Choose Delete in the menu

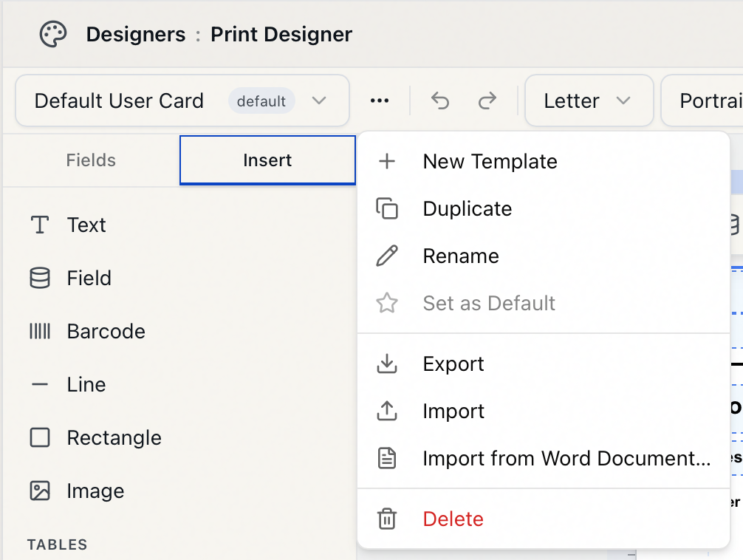tap(544, 519)
